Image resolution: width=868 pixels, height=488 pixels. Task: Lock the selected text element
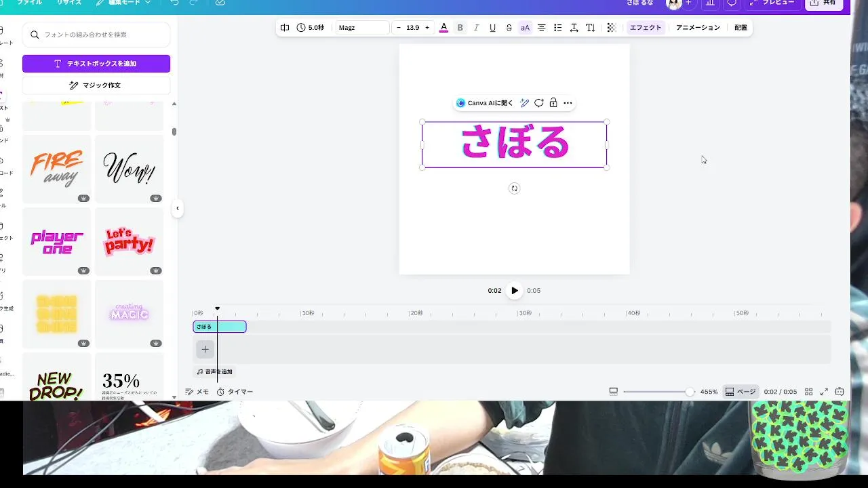tap(553, 103)
